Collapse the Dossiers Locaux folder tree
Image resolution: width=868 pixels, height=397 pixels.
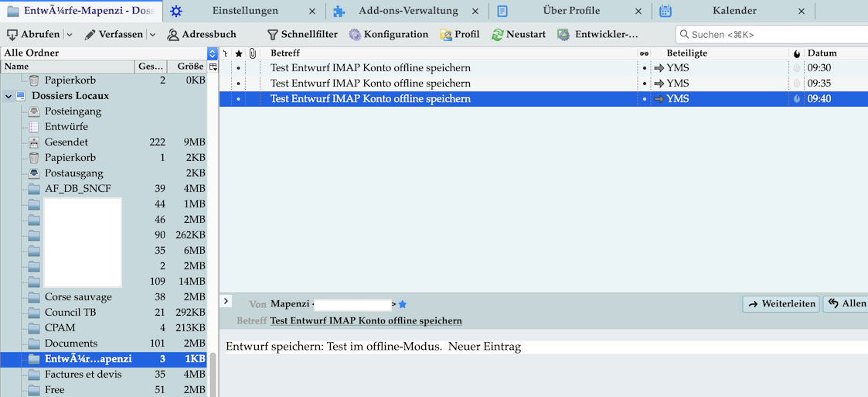tap(9, 96)
